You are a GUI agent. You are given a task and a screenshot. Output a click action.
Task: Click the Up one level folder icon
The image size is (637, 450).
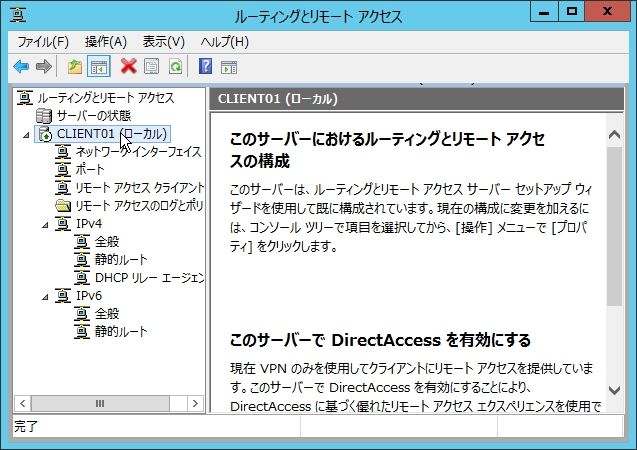[75, 66]
